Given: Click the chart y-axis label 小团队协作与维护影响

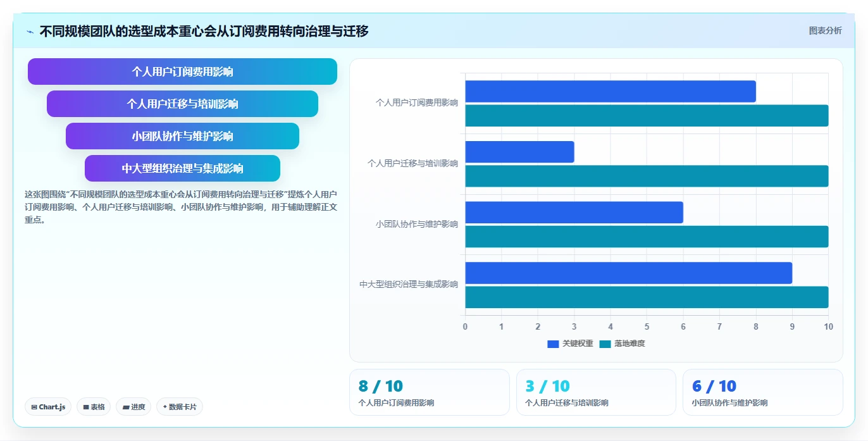Looking at the screenshot, I should tap(417, 224).
